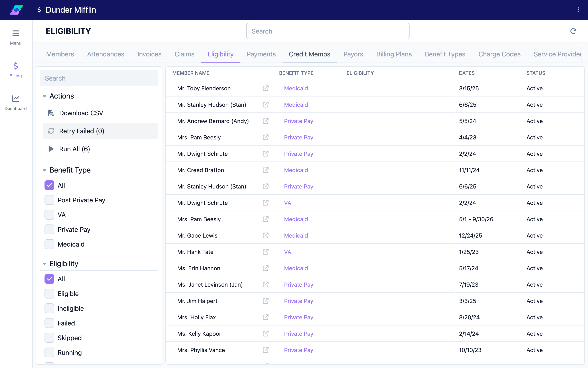Open the Dashboard chart icon
The height and width of the screenshot is (368, 588).
click(16, 99)
